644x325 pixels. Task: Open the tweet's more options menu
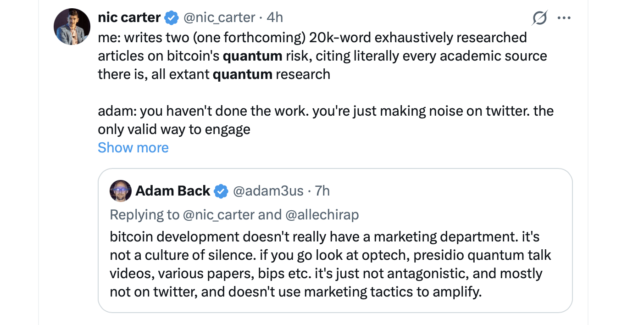tap(564, 17)
